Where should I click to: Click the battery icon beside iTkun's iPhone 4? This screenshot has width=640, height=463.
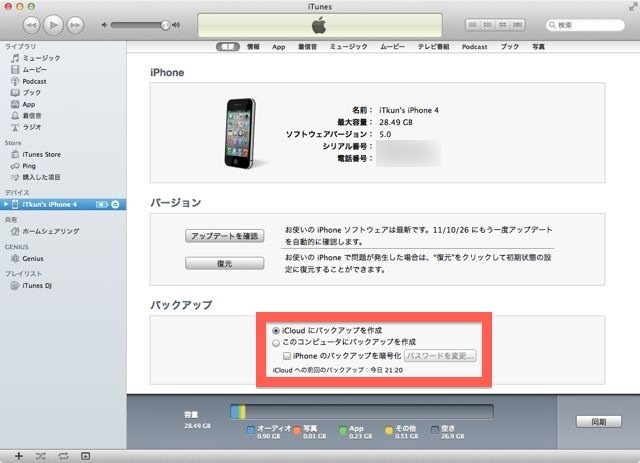click(x=102, y=204)
